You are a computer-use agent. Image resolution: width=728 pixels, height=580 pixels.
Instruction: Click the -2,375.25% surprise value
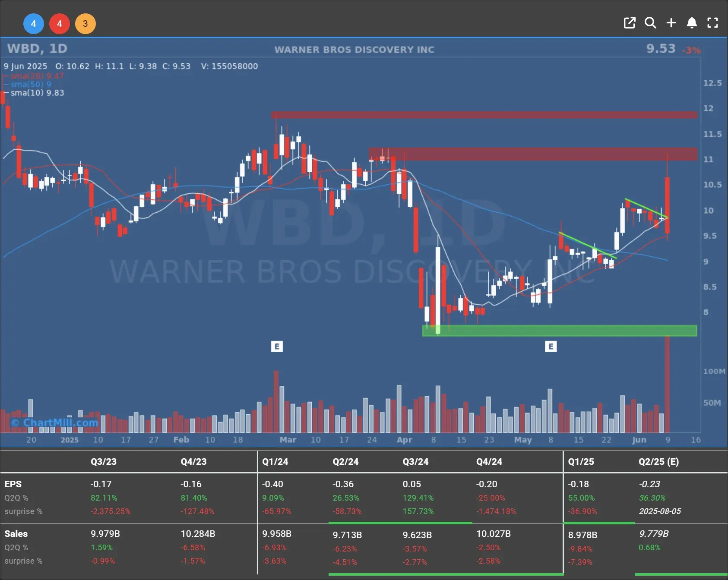tap(111, 511)
